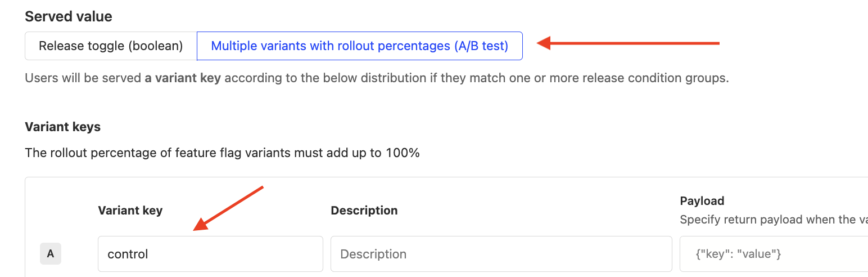This screenshot has width=868, height=277.
Task: Click the red arrow above the control field
Action: tap(229, 208)
